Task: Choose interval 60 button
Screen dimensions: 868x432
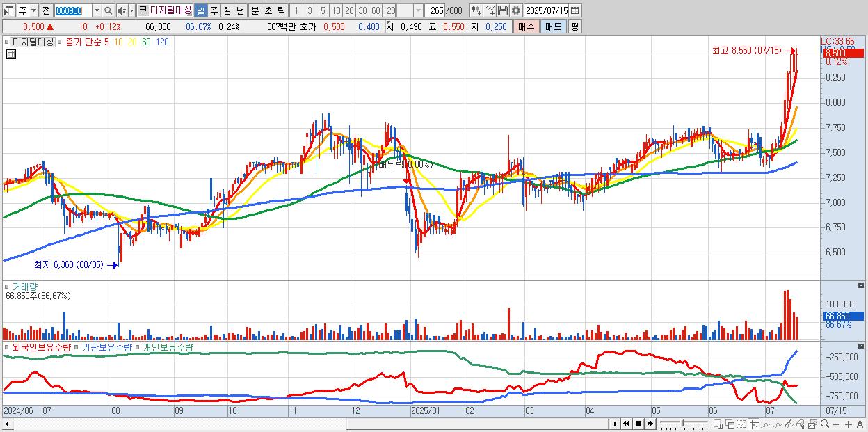Action: point(376,11)
